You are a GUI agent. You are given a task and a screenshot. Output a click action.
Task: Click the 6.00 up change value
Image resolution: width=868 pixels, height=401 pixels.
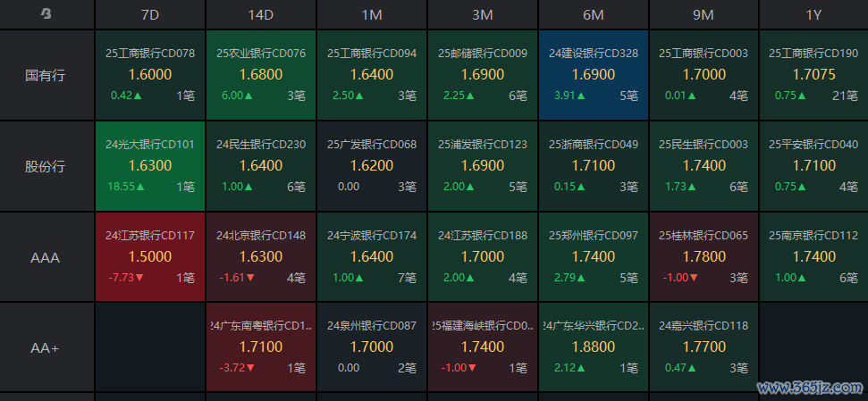pyautogui.click(x=238, y=96)
